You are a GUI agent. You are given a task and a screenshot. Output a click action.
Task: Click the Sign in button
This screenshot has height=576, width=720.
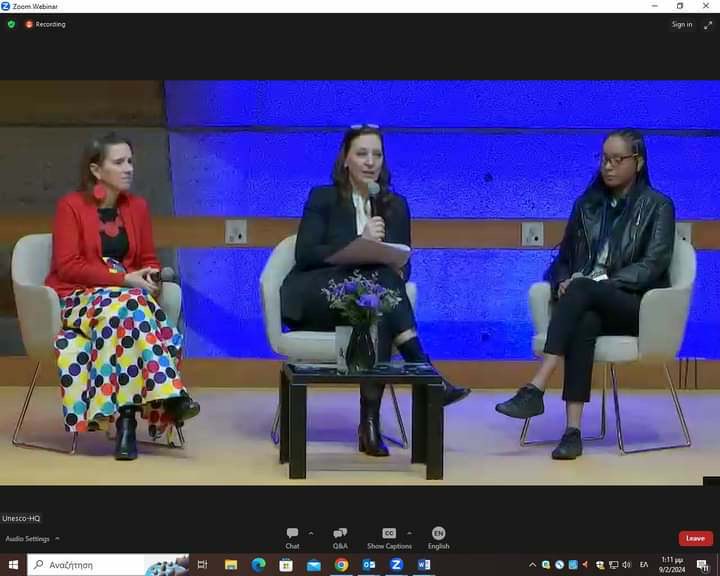pos(681,24)
